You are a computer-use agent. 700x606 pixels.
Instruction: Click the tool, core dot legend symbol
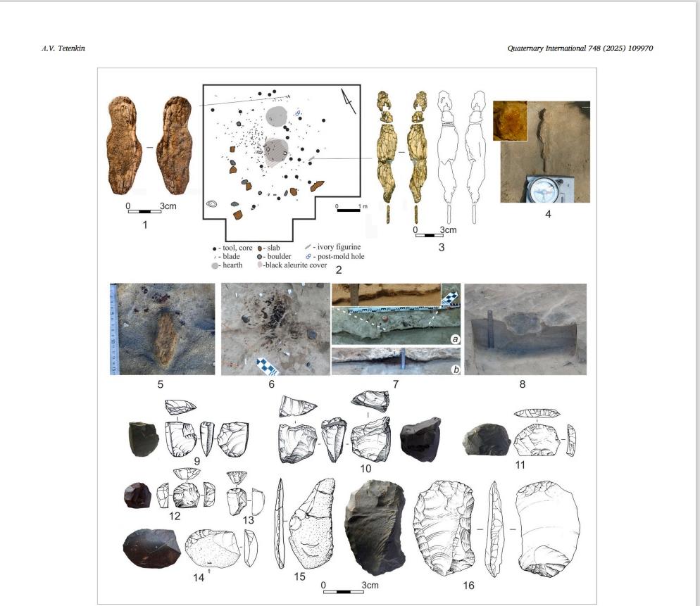coord(214,248)
